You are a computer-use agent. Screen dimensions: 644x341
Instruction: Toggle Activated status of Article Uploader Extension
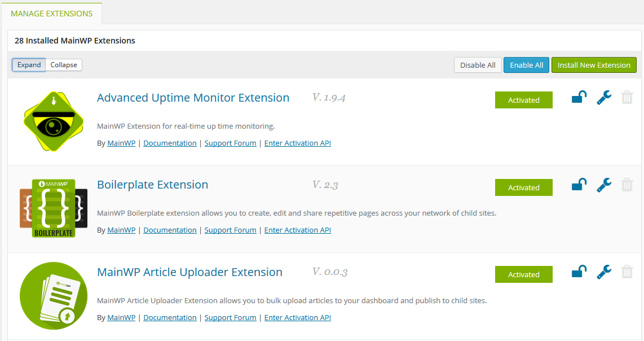[x=524, y=274]
